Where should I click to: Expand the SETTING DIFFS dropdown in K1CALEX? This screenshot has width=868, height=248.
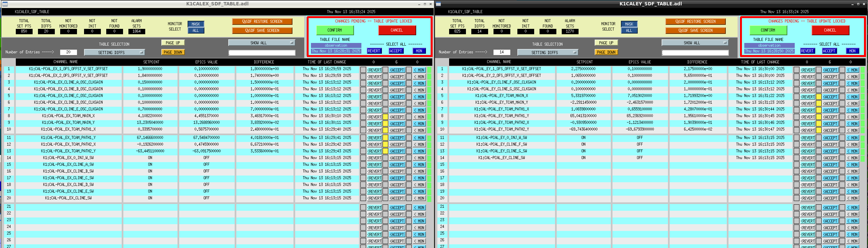[114, 52]
